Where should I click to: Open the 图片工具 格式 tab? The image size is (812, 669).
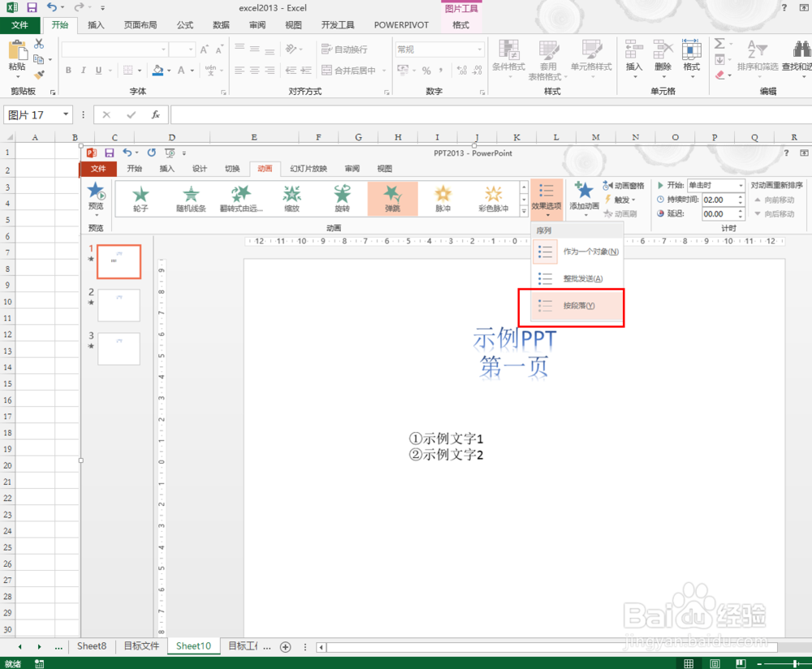(x=461, y=25)
